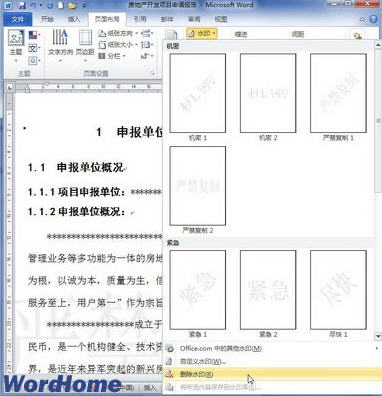This screenshot has height=396, width=382.
Task: Open the 文字方向 (Text Direction) button
Action: [x=60, y=46]
